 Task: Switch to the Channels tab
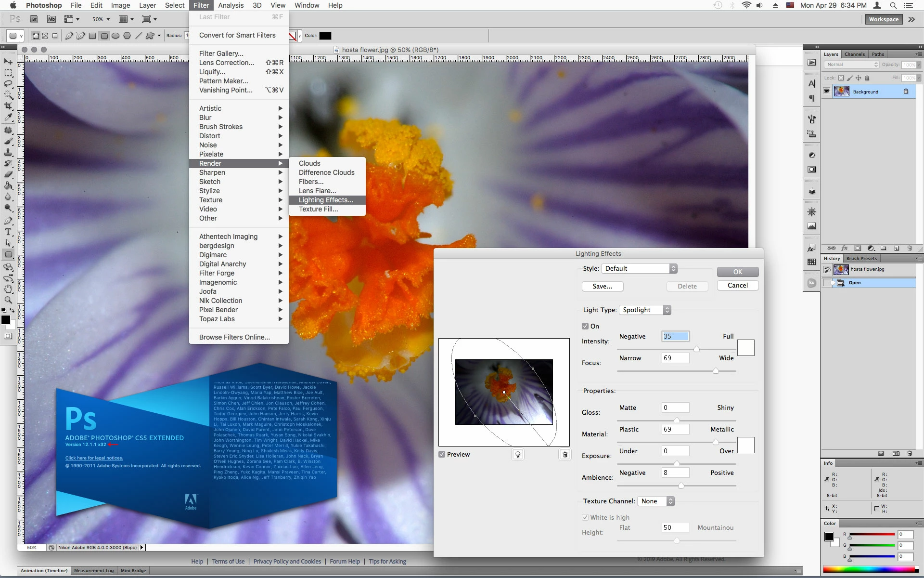click(855, 54)
